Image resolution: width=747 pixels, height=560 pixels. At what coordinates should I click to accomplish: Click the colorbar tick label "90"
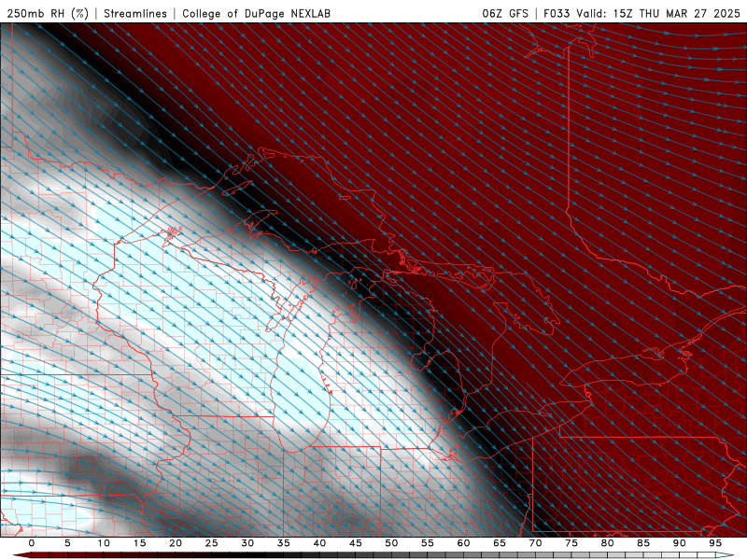click(x=679, y=543)
